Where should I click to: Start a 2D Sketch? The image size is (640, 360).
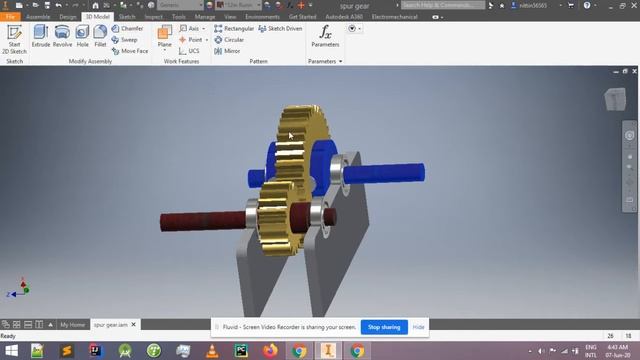pyautogui.click(x=14, y=39)
